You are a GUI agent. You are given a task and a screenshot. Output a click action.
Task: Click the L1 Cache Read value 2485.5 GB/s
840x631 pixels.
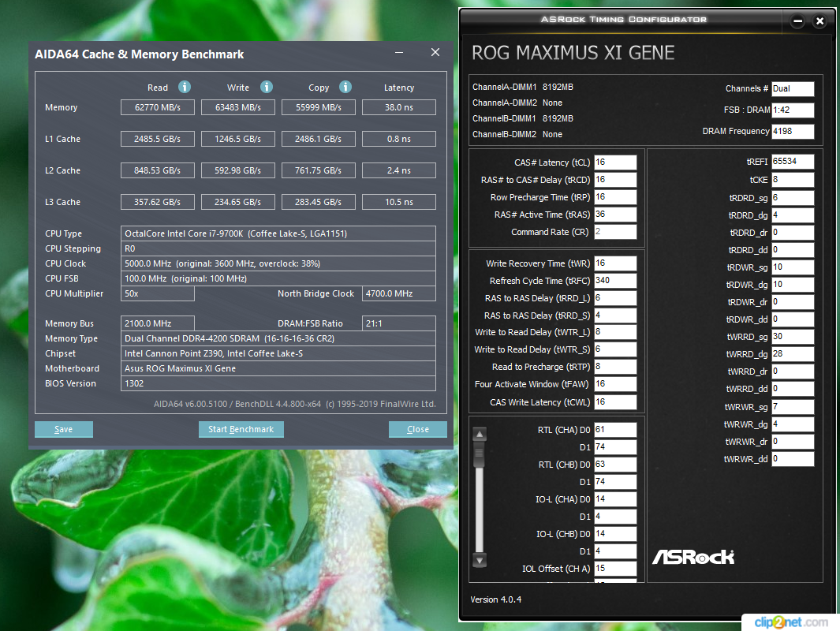(x=158, y=139)
